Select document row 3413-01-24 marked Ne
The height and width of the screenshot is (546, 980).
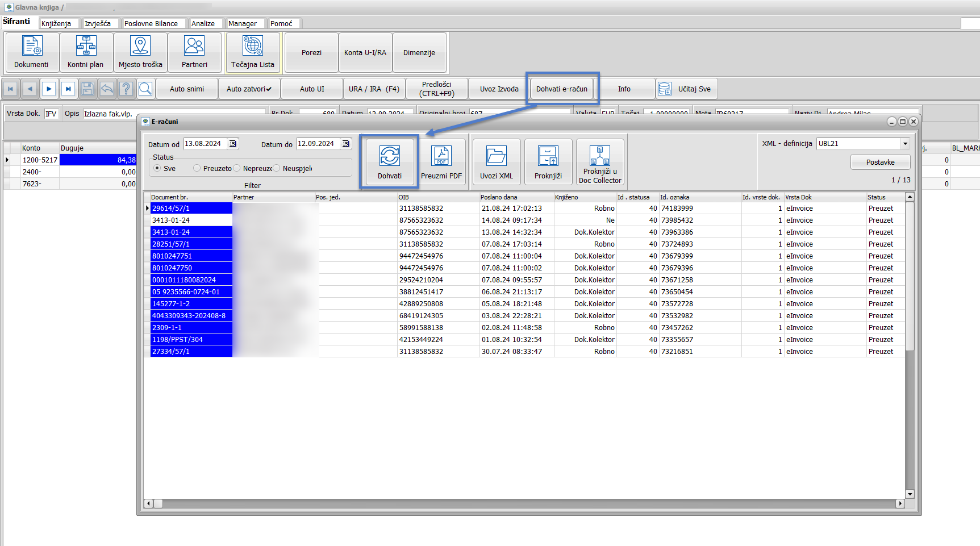(524, 220)
